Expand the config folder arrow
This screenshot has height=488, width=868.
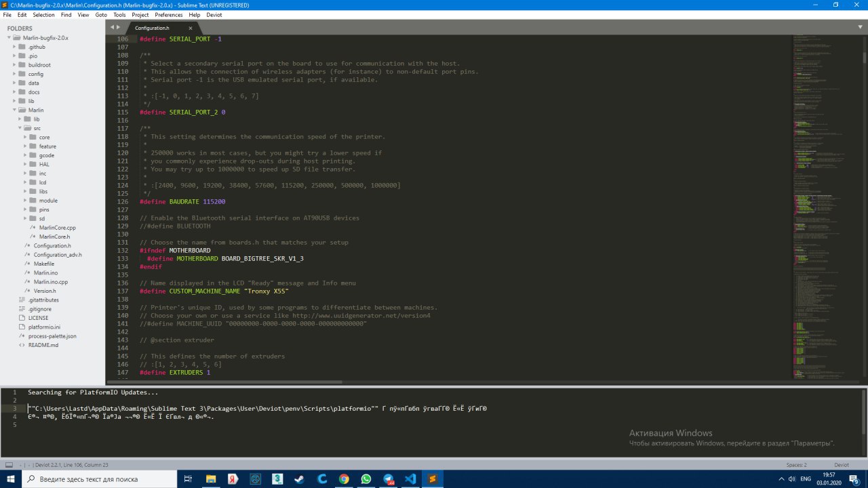15,74
